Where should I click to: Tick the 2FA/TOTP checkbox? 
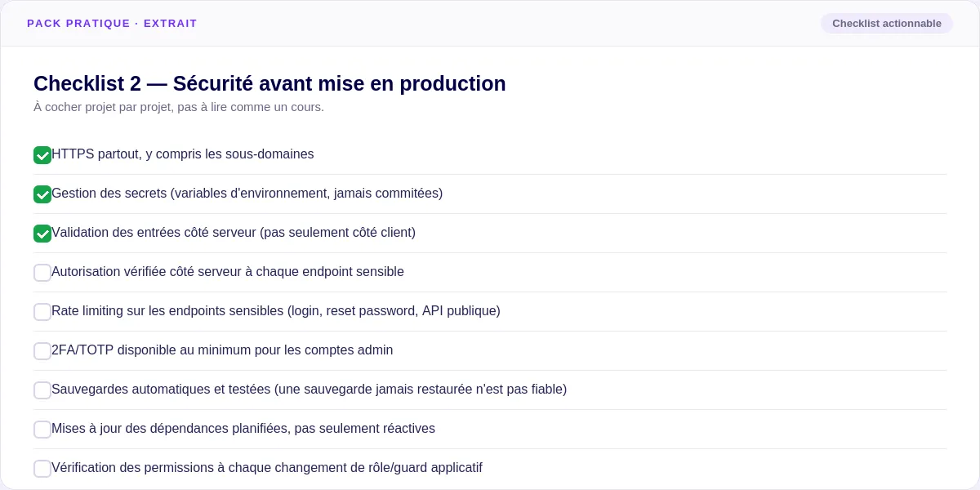coord(42,351)
